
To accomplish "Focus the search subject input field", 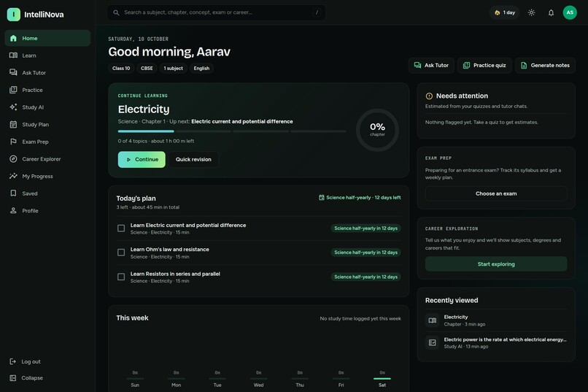I will pos(217,12).
